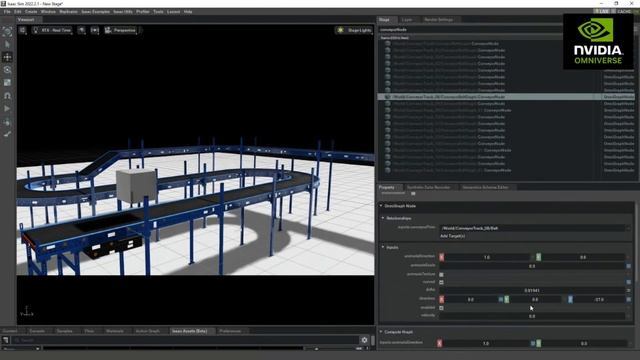Open the Edit menu

18,12
